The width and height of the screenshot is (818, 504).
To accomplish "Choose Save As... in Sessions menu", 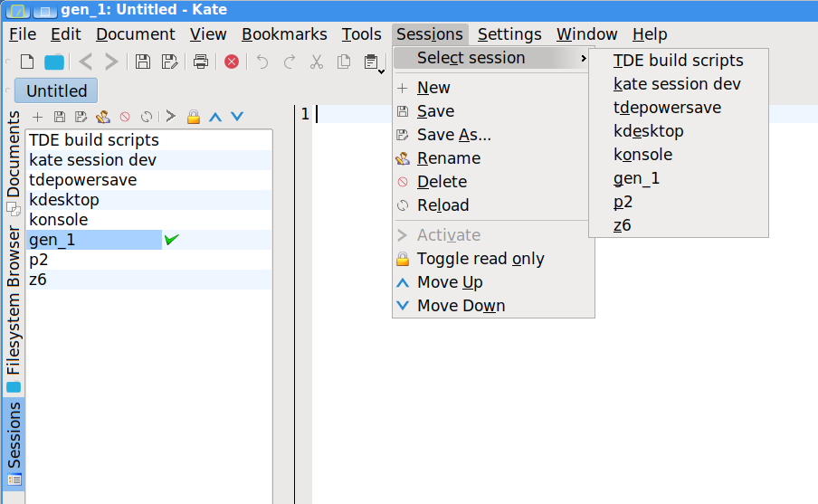I will pos(493,135).
